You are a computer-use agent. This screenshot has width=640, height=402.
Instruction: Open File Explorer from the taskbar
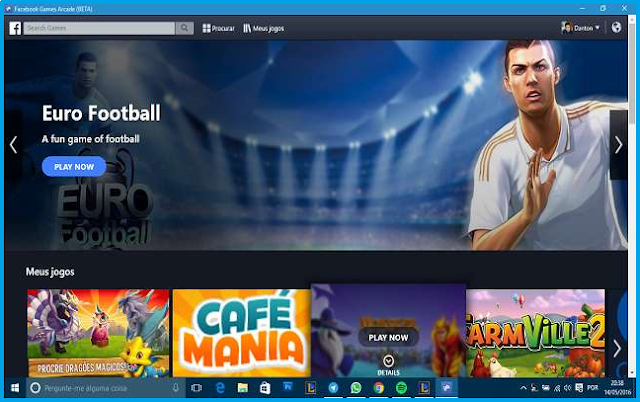[243, 388]
